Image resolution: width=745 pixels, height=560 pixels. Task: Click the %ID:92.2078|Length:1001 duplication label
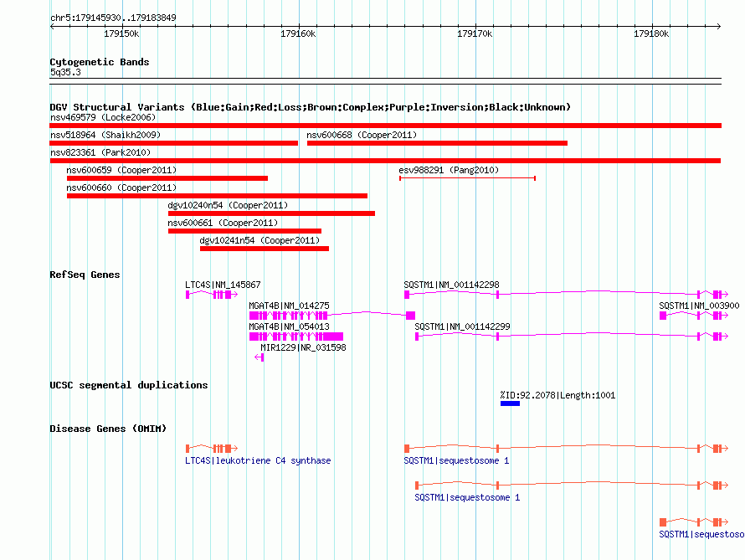coord(557,395)
